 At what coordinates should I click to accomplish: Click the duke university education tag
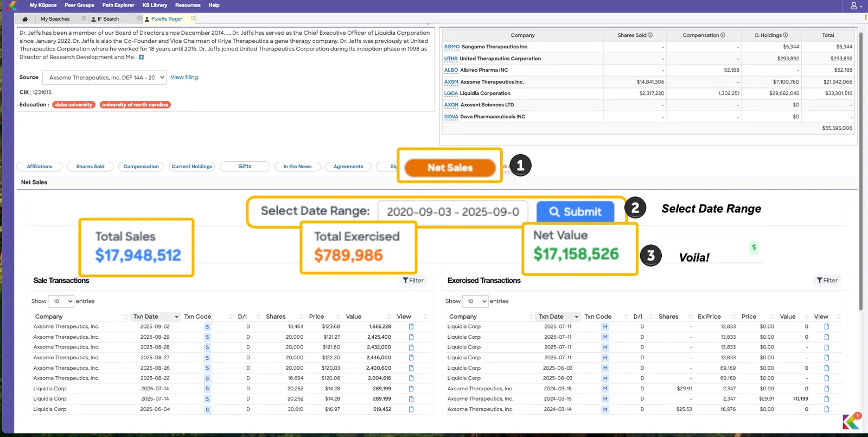[x=74, y=105]
